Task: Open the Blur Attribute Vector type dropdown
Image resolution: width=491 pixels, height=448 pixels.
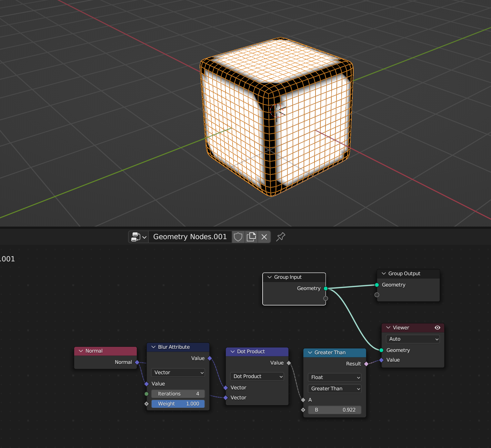Action: point(178,373)
